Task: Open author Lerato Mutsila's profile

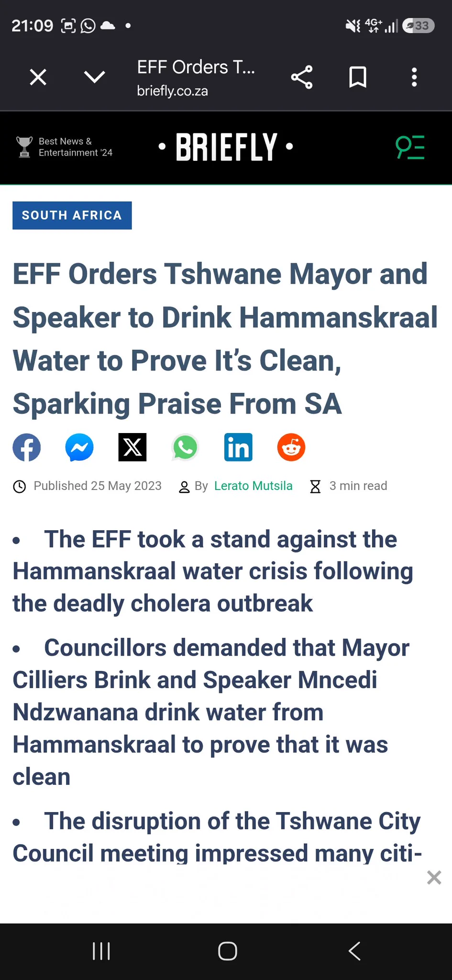Action: pyautogui.click(x=254, y=486)
